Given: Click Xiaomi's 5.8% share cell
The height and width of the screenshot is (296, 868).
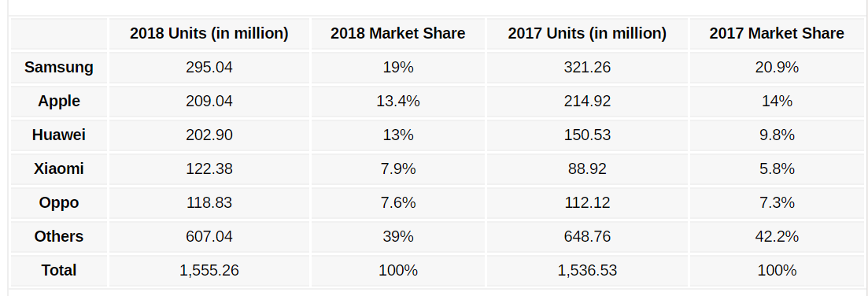Looking at the screenshot, I should [x=777, y=168].
